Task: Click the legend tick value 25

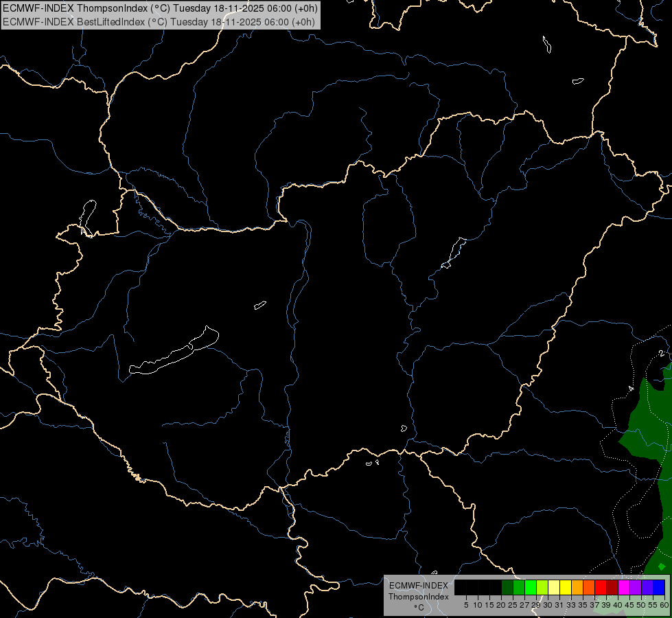Action: [513, 605]
